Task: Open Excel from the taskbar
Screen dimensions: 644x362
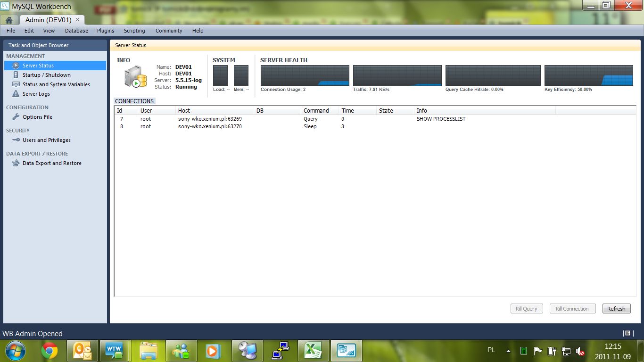Action: click(313, 351)
